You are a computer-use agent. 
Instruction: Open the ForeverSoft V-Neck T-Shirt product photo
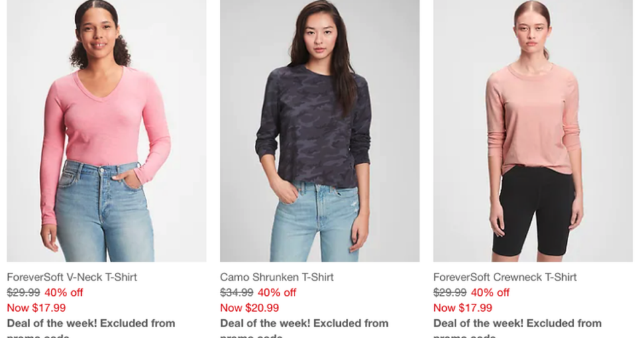tap(107, 131)
